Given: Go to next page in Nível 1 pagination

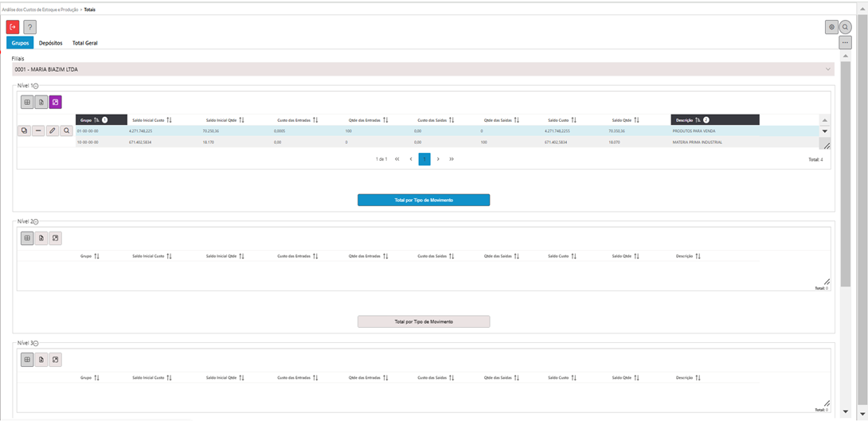Looking at the screenshot, I should click(x=438, y=159).
